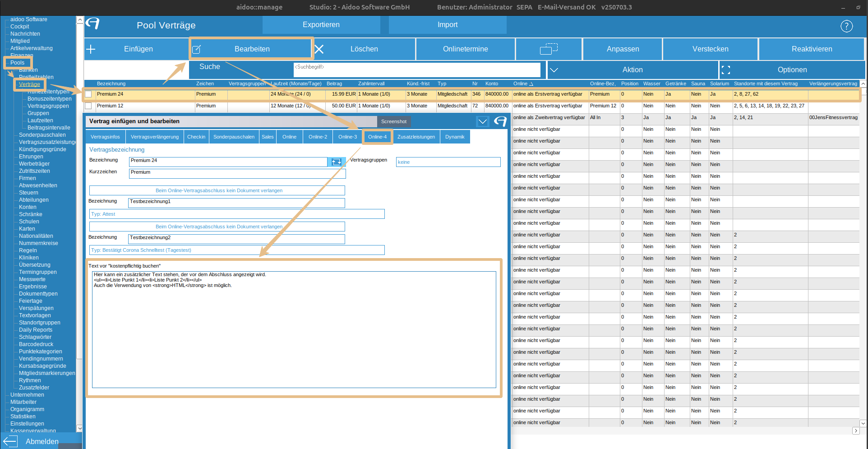Open the Sonderpauschalen tab in the dialog
This screenshot has height=449, width=868.
(x=234, y=137)
